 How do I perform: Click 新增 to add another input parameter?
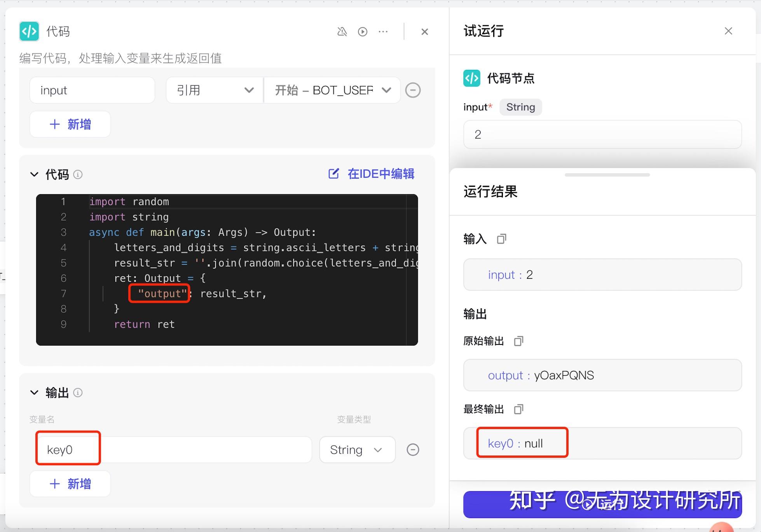coord(70,124)
